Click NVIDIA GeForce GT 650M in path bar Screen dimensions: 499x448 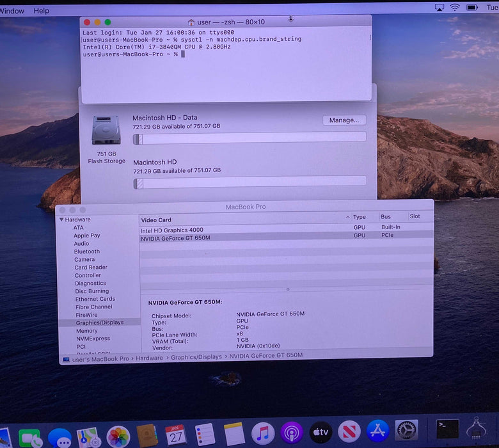(266, 355)
